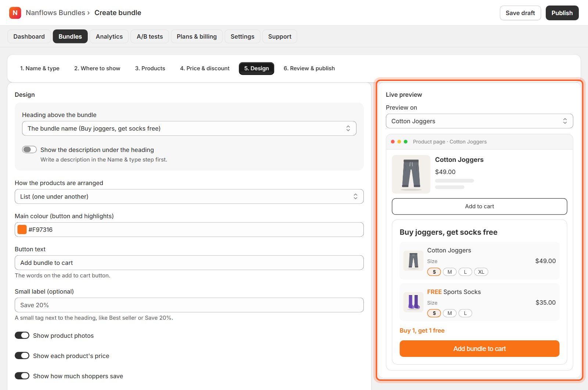Open the Support tab
Viewport: 588px width, 390px height.
280,36
